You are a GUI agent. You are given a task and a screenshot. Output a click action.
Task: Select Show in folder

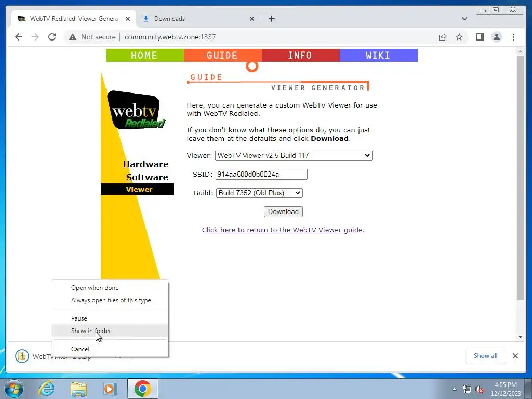110,331
